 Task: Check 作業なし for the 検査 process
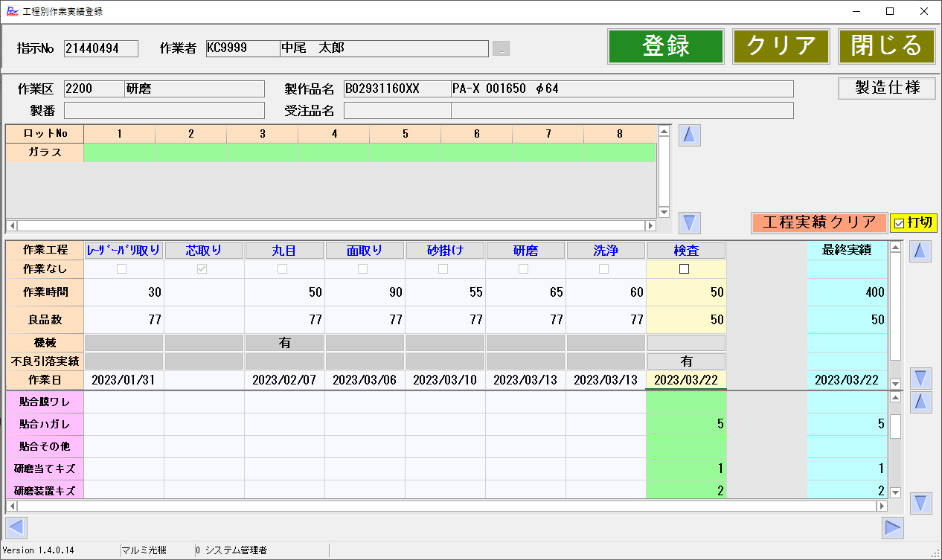click(685, 269)
